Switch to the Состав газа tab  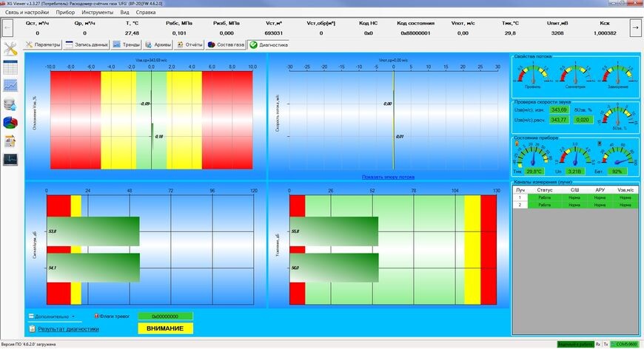point(226,44)
